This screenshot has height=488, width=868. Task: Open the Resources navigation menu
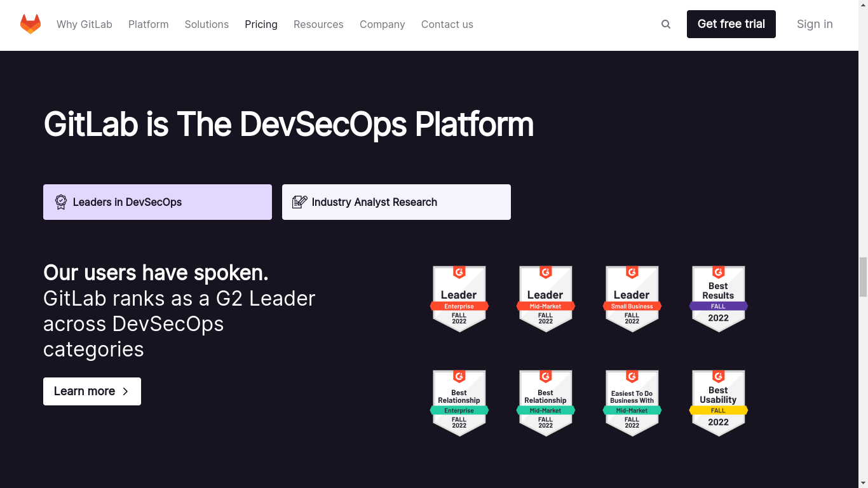318,24
